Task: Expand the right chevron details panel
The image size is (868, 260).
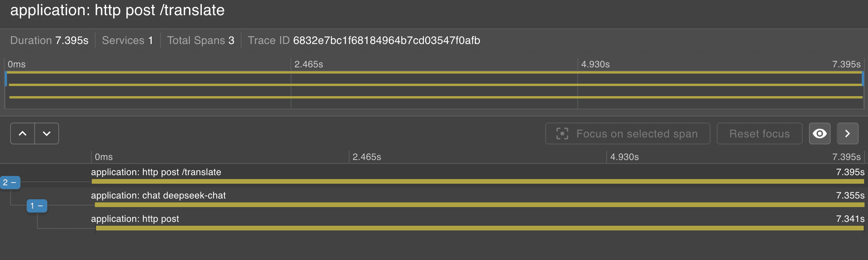Action: click(x=847, y=134)
